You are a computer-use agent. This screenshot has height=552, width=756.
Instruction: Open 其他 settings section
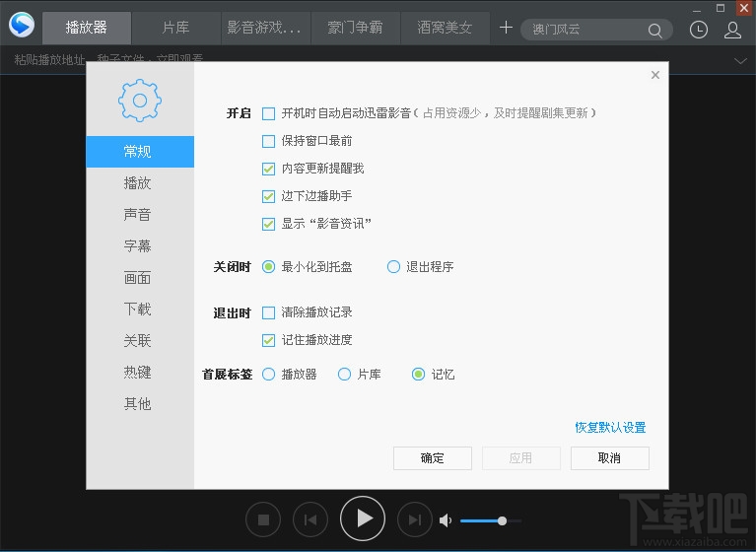140,403
